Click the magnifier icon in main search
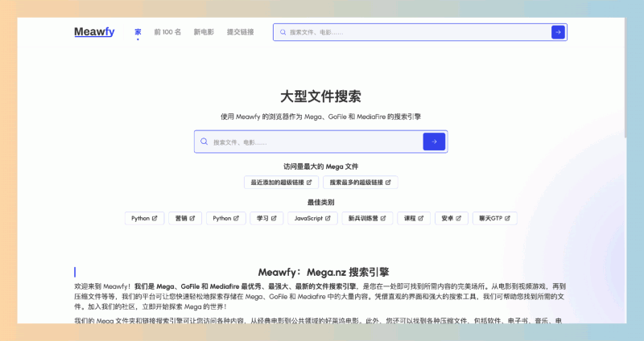Viewport: 644px width, 341px height. (x=204, y=142)
